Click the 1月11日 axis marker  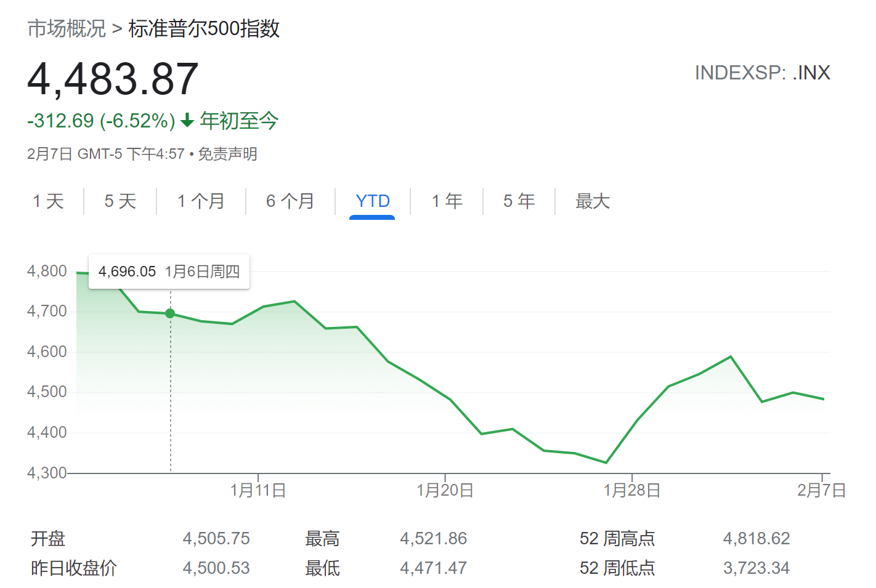tap(258, 490)
